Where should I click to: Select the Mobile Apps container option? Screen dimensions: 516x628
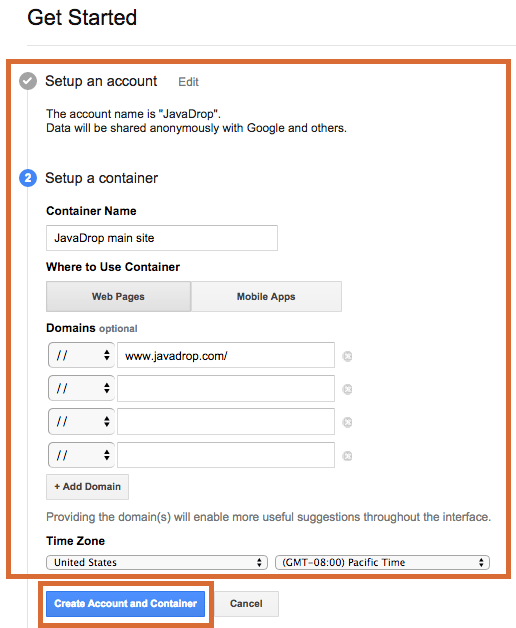(266, 296)
